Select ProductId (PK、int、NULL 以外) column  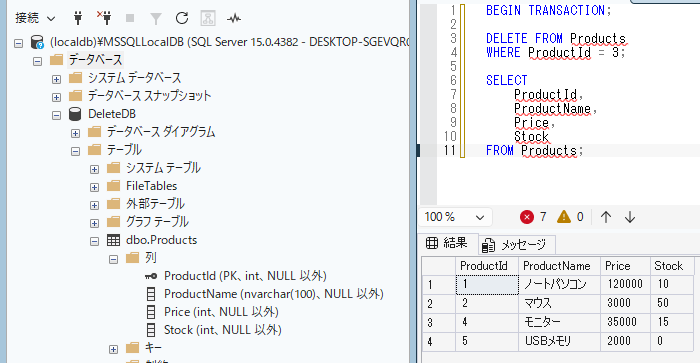(245, 276)
